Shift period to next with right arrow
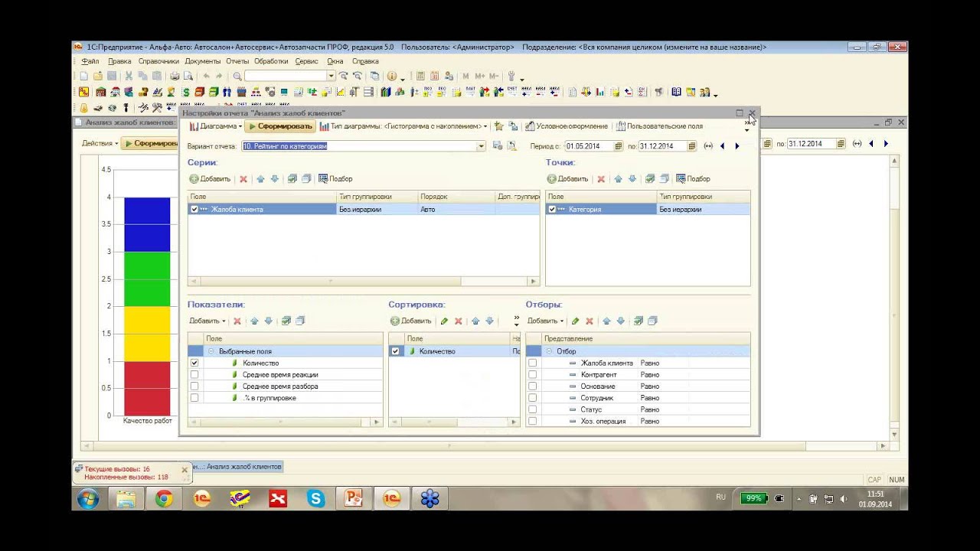The width and height of the screenshot is (980, 551). click(x=737, y=146)
